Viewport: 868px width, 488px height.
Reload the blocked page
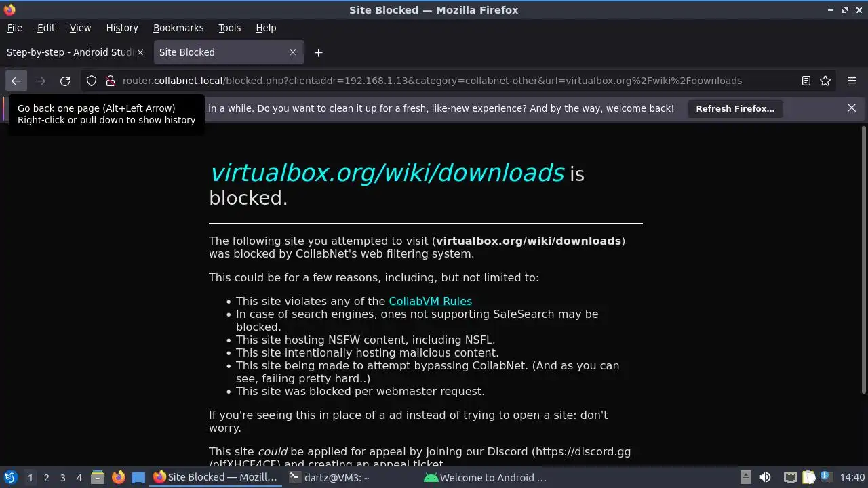[x=65, y=81]
